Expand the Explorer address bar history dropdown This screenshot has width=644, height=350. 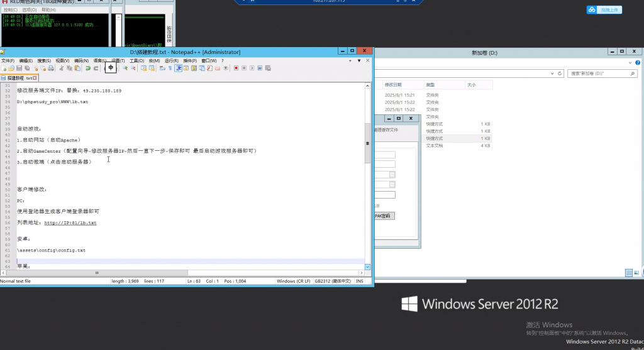tap(551, 74)
